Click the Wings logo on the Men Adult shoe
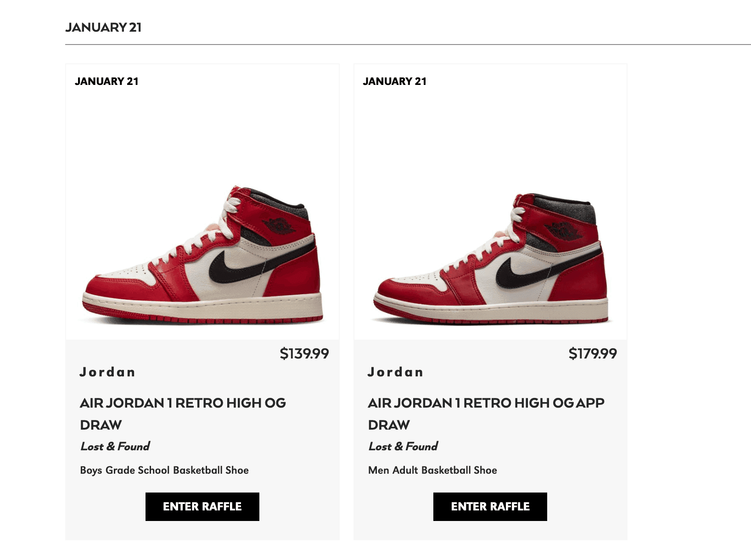Viewport: 751px width, 560px height. (x=563, y=230)
